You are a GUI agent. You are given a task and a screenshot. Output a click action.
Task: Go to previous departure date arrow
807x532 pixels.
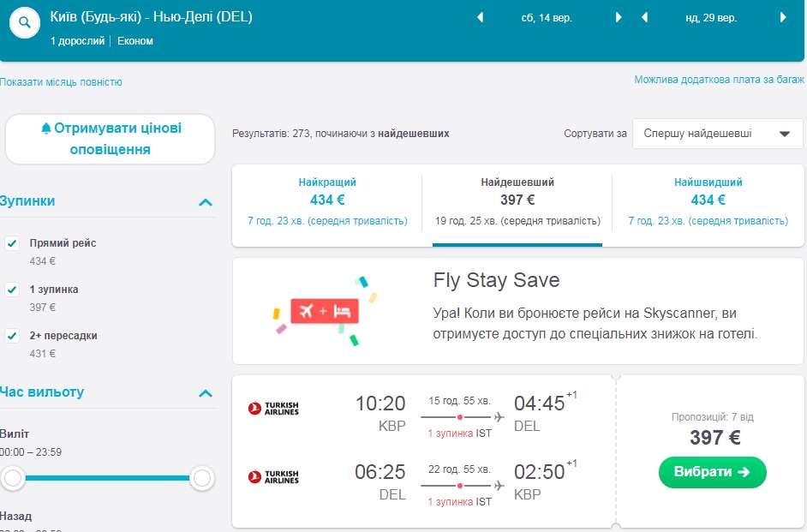[480, 17]
